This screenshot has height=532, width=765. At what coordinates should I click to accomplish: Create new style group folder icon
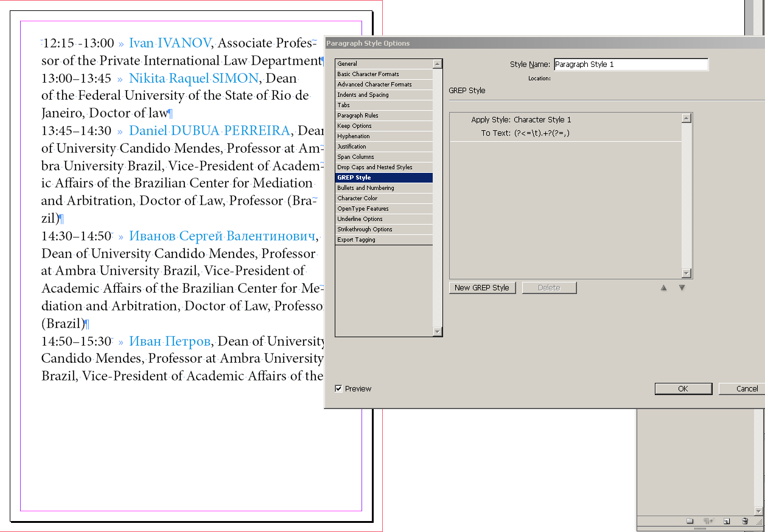(x=690, y=521)
